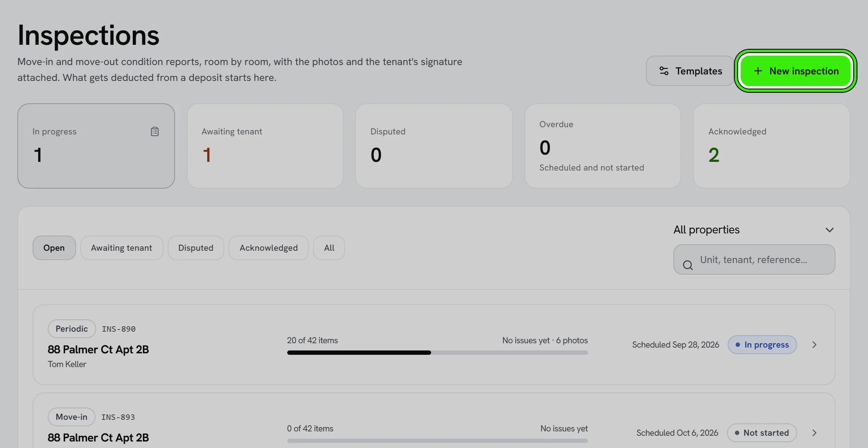Expand the All properties dropdown
The width and height of the screenshot is (868, 448).
point(754,230)
